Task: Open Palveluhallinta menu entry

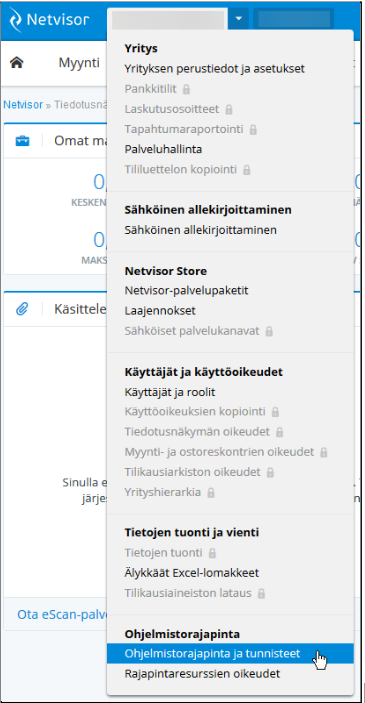Action: click(x=163, y=149)
